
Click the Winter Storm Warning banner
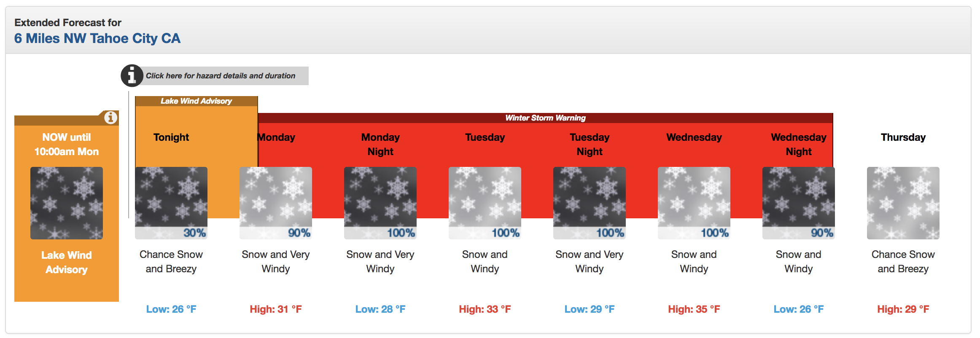545,118
